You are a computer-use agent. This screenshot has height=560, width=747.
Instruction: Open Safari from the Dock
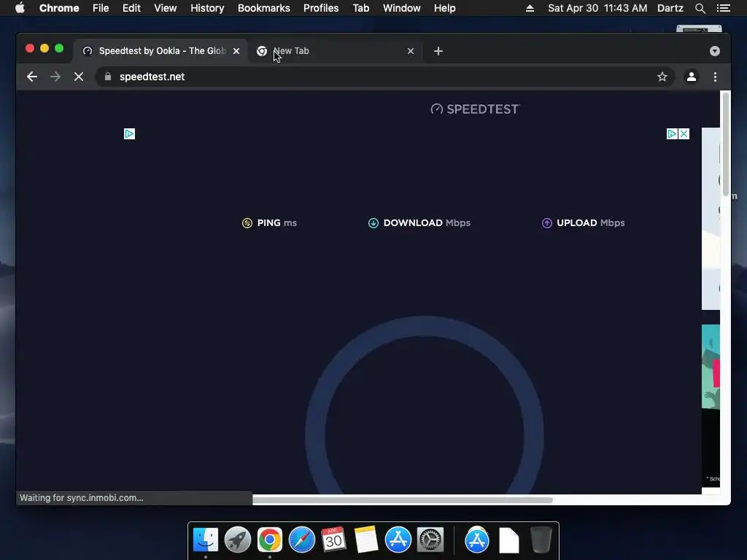point(301,540)
